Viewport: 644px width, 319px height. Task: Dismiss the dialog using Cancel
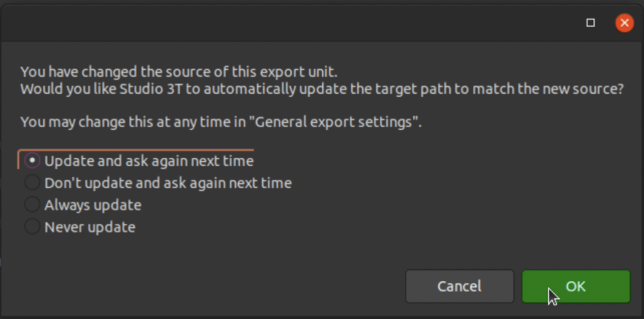point(460,286)
